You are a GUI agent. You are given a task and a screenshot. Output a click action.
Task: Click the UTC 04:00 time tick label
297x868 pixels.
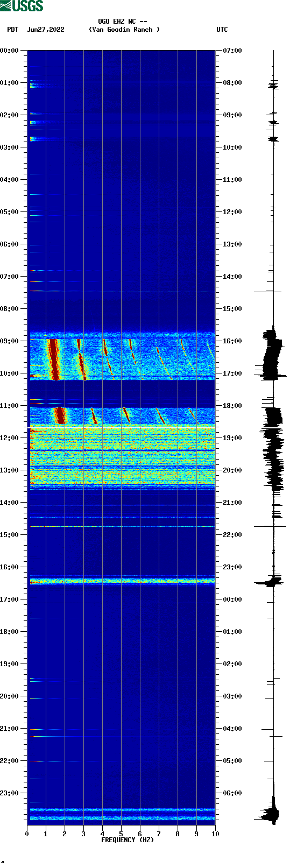pyautogui.click(x=232, y=729)
